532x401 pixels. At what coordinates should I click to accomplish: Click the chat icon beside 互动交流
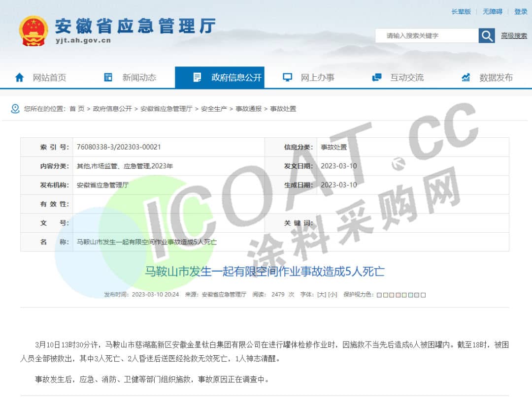pos(377,77)
